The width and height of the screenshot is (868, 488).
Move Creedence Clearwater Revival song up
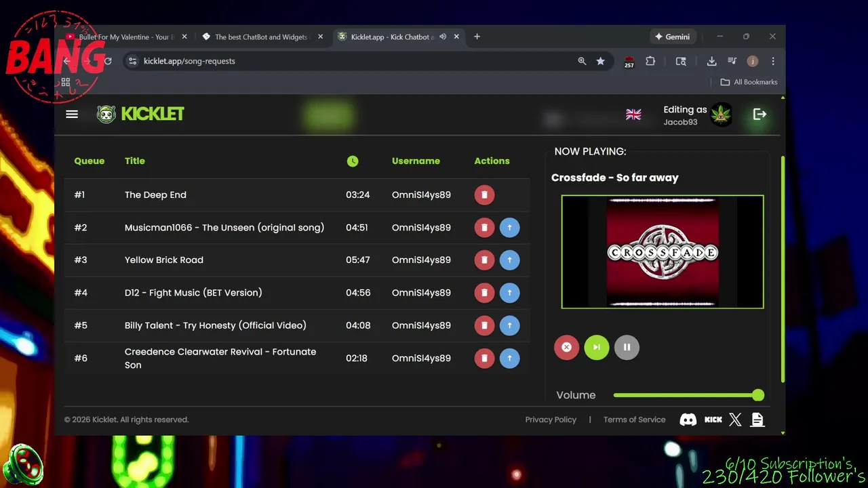click(509, 358)
